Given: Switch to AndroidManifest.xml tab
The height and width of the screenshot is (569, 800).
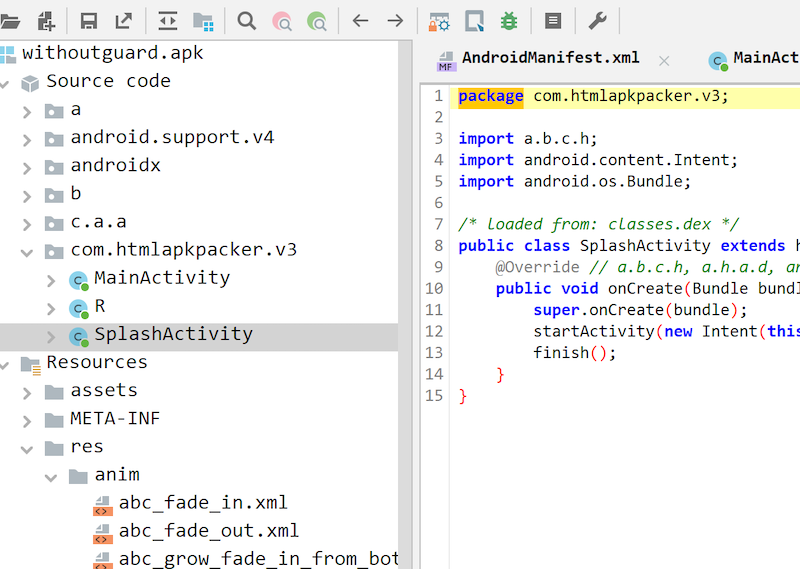Looking at the screenshot, I should (550, 58).
